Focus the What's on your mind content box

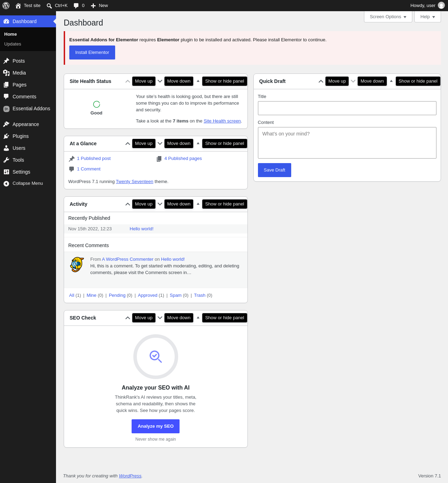347,143
